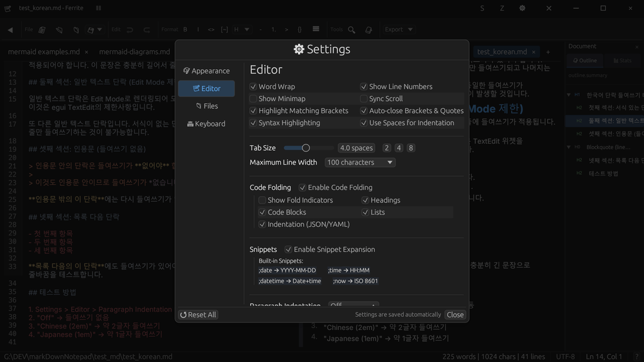Toggle bold formatting in the toolbar
Screen dimensions: 644x362
(x=185, y=30)
